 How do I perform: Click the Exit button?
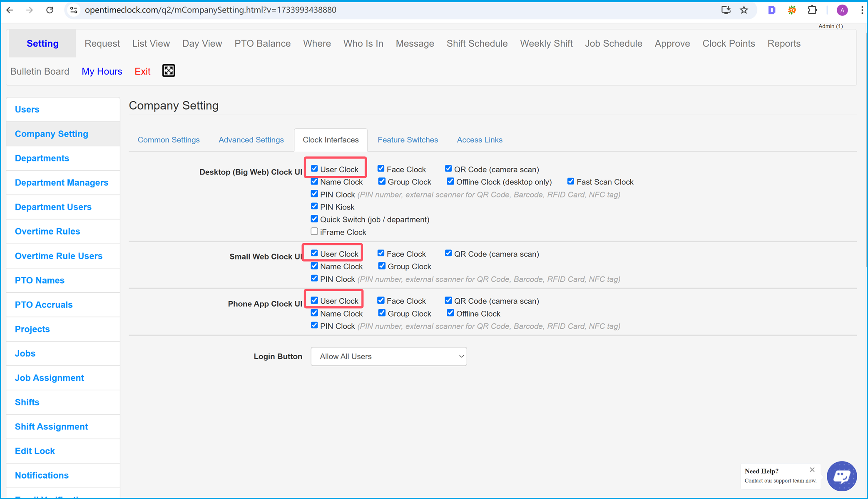(142, 71)
